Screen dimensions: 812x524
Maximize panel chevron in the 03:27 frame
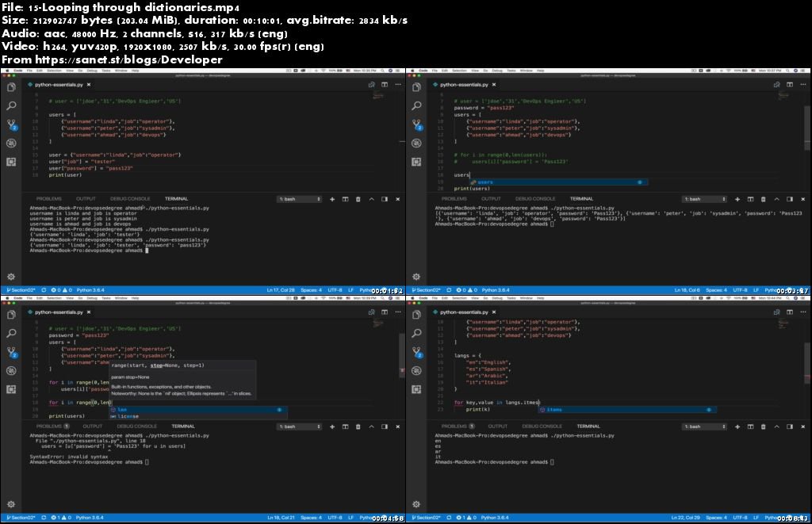tap(776, 199)
